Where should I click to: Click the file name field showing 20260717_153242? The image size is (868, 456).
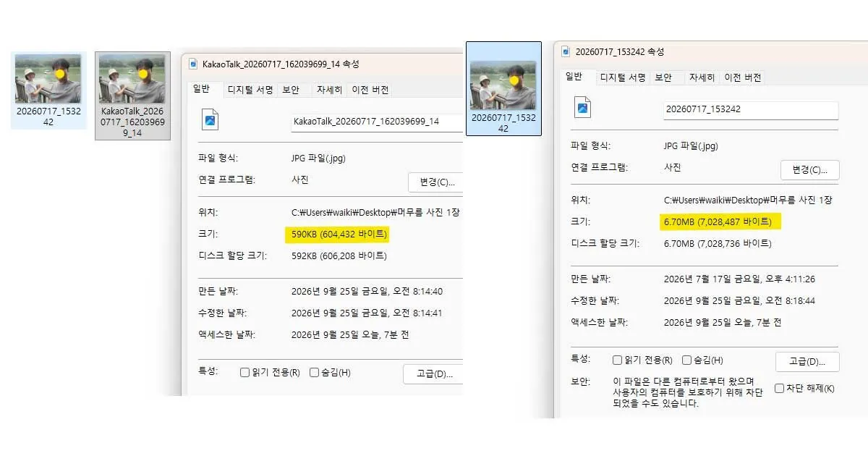(x=751, y=110)
